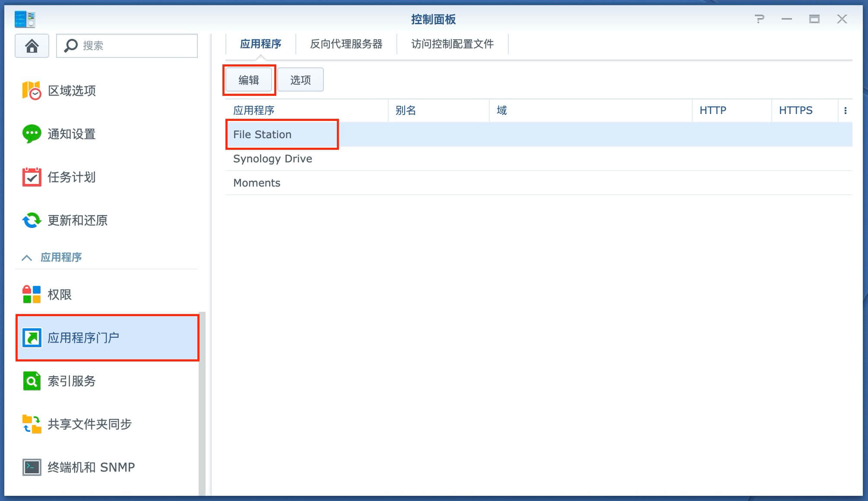Switch to 访问控制配置文件 tab

[x=453, y=44]
